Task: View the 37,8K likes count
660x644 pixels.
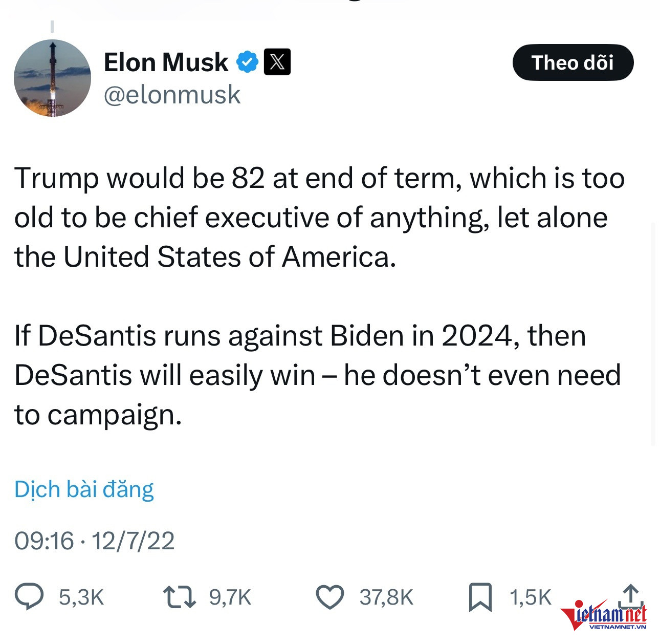Action: (x=386, y=595)
